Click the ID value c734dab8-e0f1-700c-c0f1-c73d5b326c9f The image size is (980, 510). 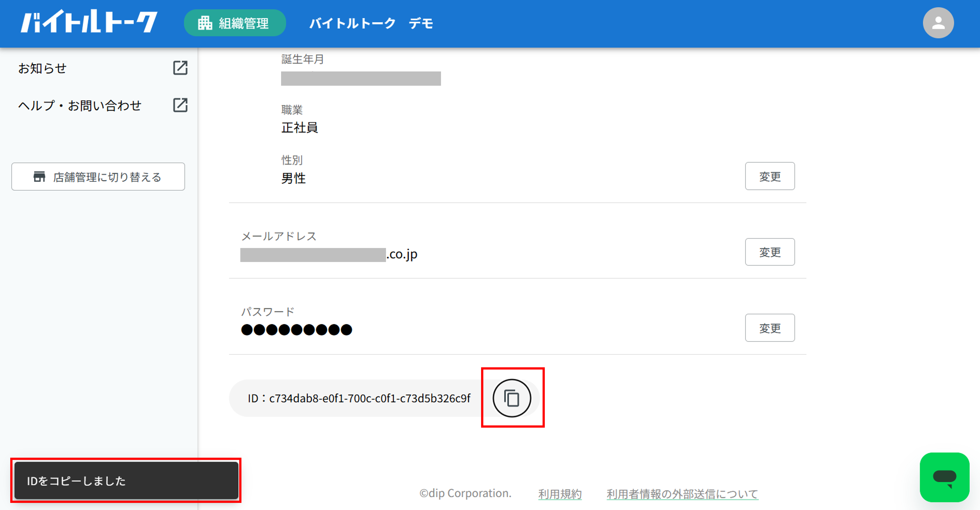[x=370, y=398]
